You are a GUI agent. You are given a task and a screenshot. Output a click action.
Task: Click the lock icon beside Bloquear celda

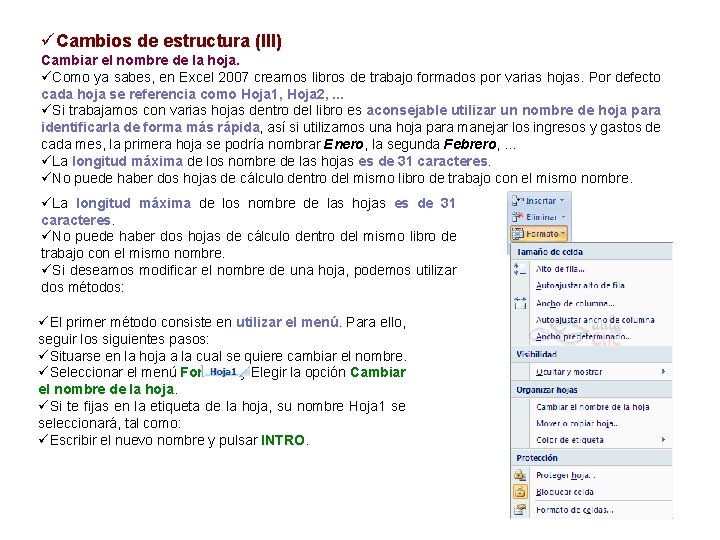coord(520,492)
